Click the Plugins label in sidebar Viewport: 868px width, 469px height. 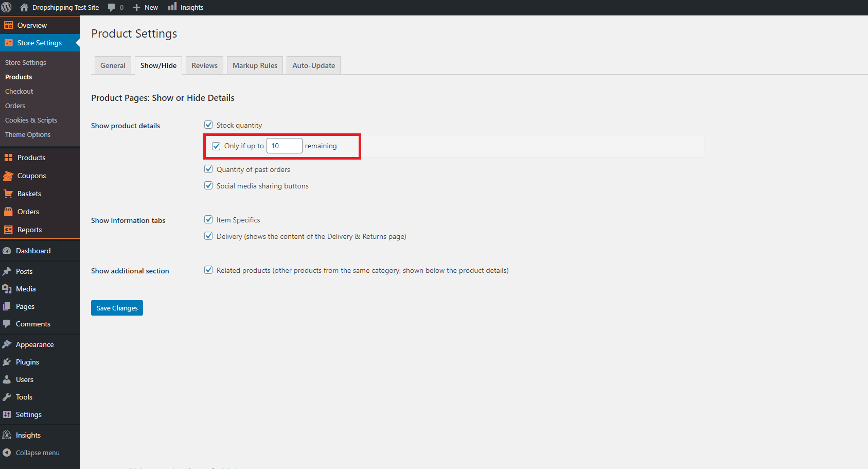[27, 362]
